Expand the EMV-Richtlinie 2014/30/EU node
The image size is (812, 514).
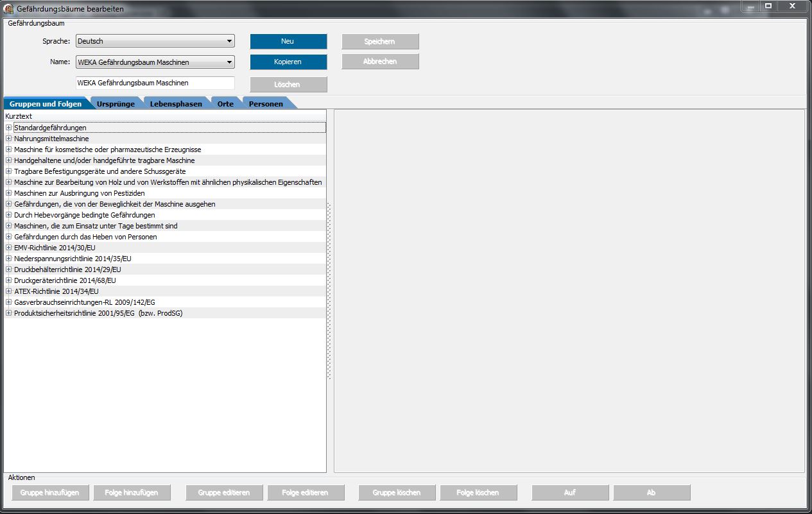coord(9,248)
